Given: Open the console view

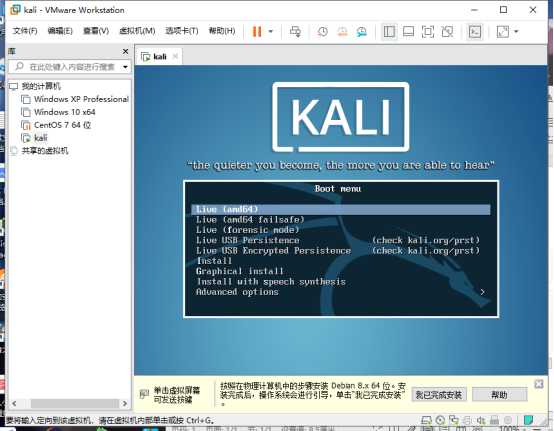Looking at the screenshot, I should [475, 31].
